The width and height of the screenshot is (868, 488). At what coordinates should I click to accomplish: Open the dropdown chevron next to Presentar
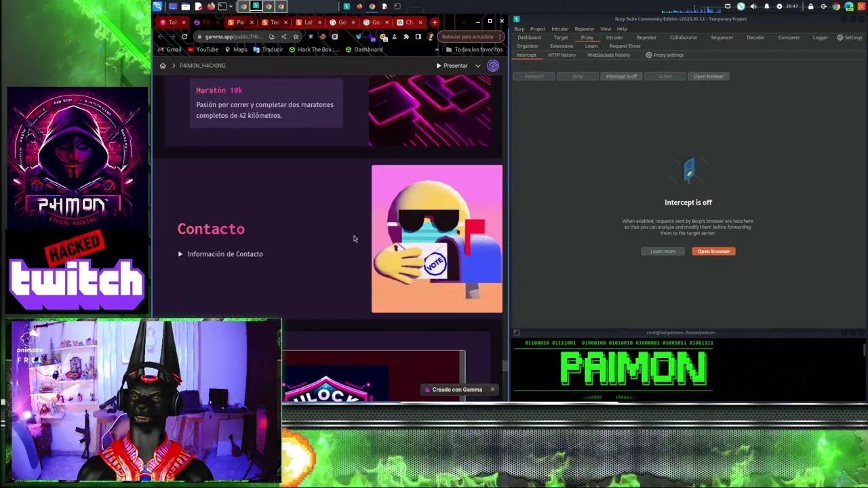pyautogui.click(x=477, y=66)
